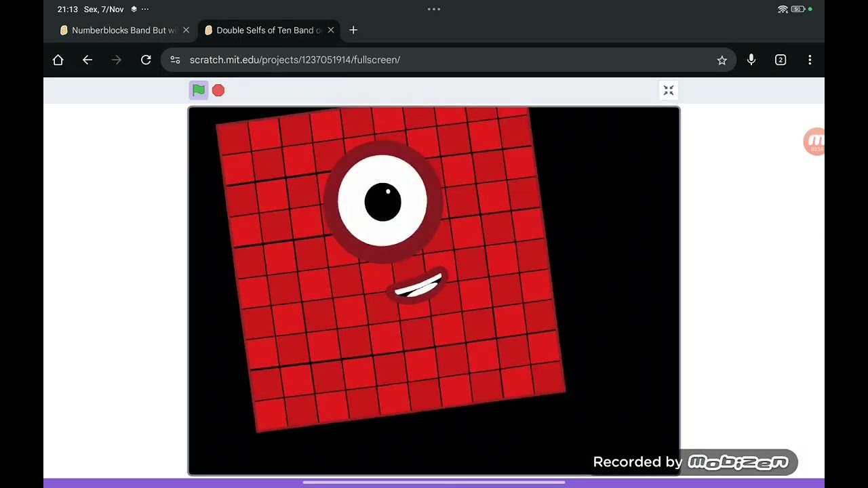Navigate back to previous page
The image size is (868, 488).
(87, 60)
